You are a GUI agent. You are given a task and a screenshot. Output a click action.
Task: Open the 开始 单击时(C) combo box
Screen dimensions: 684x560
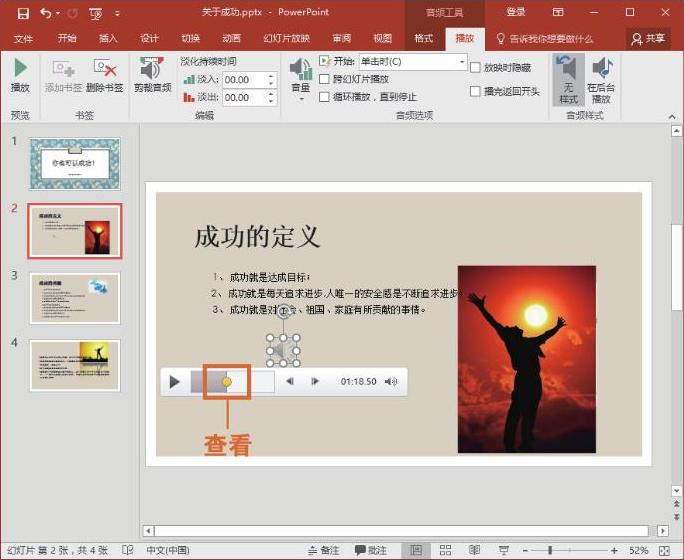tap(413, 61)
